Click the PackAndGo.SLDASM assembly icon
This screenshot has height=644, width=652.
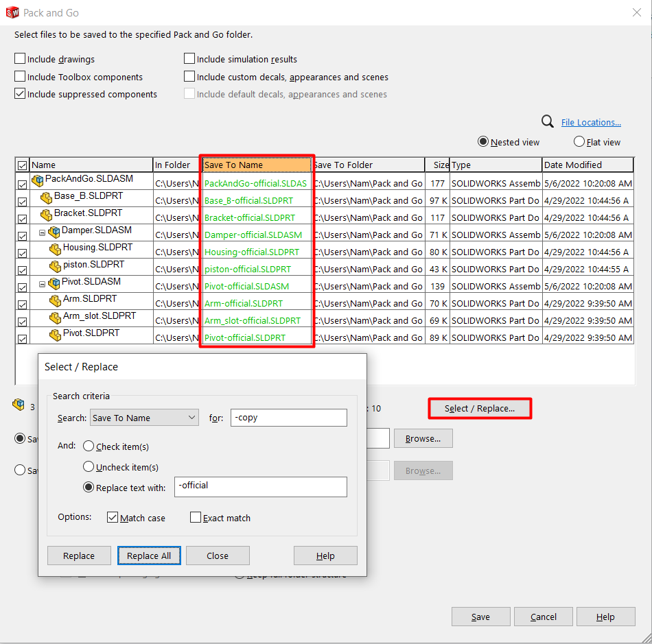pos(38,180)
